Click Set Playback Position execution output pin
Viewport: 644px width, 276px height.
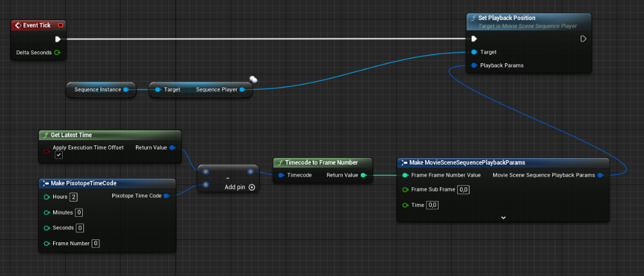[583, 39]
